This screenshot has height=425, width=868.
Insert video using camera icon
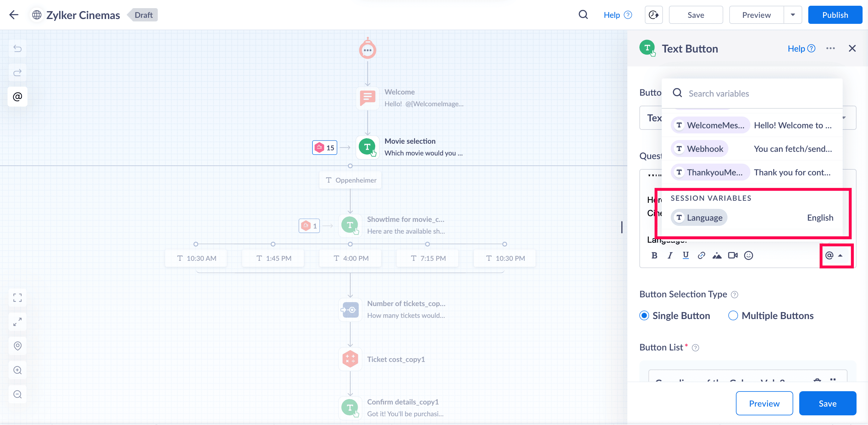(733, 255)
